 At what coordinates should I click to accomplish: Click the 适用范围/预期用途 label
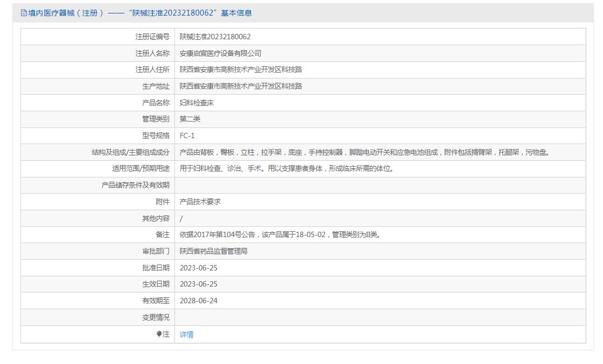coord(141,169)
